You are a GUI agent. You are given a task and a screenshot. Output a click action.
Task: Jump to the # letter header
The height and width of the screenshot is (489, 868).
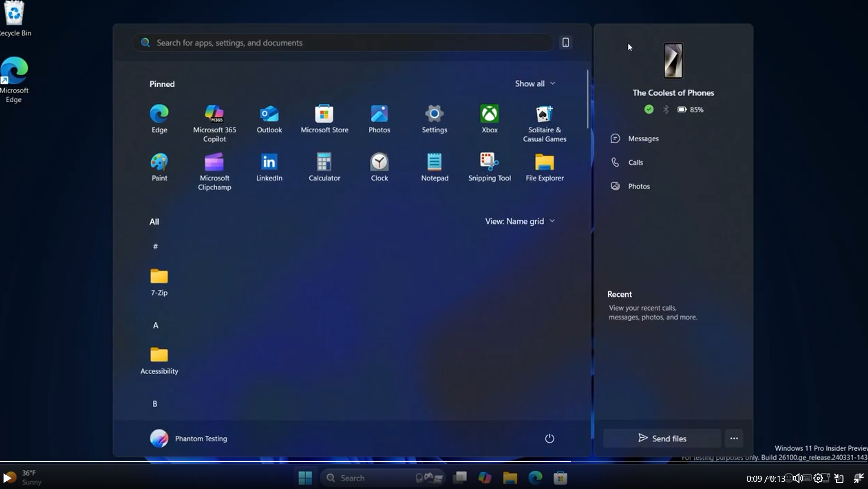pyautogui.click(x=155, y=246)
